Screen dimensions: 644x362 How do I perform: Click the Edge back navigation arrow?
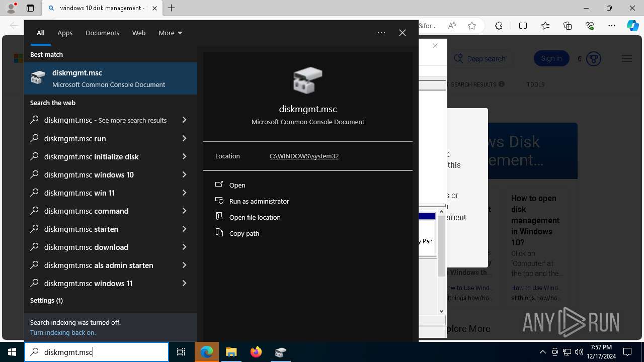14,26
